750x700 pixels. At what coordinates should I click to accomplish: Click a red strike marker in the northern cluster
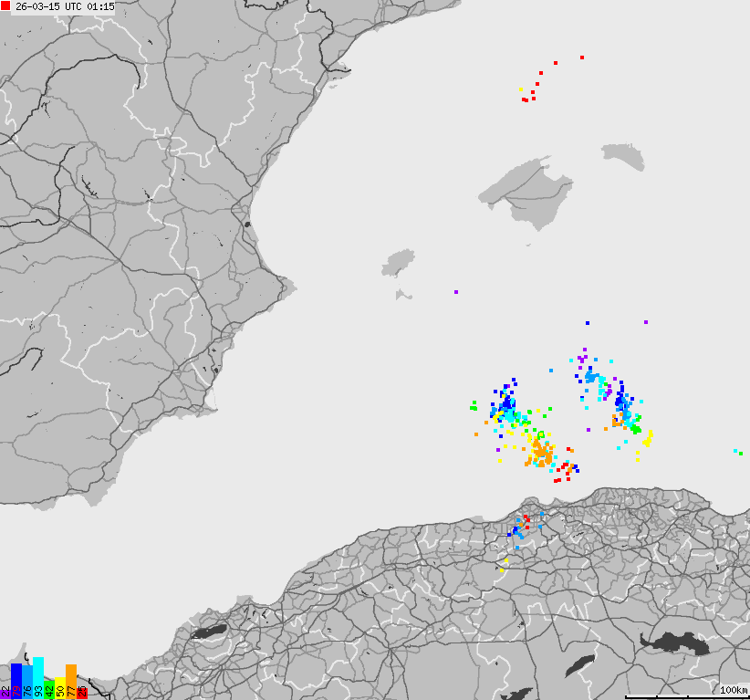(x=557, y=64)
